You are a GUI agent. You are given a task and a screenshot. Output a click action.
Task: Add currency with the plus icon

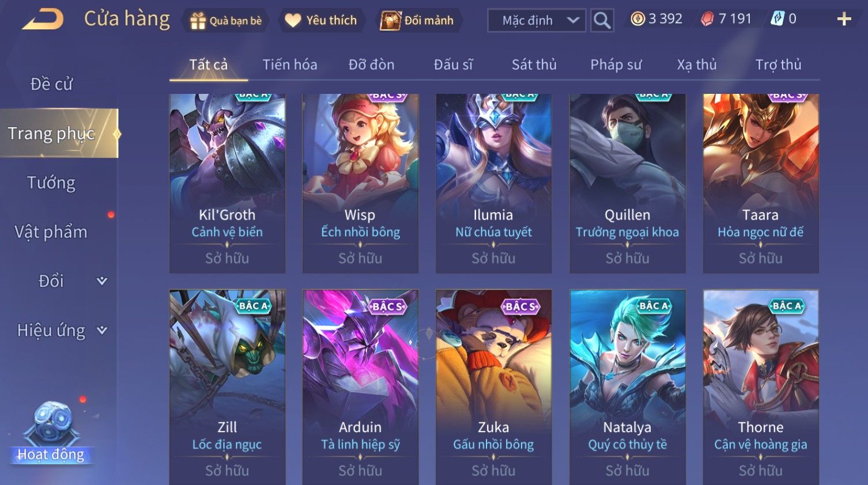[844, 19]
